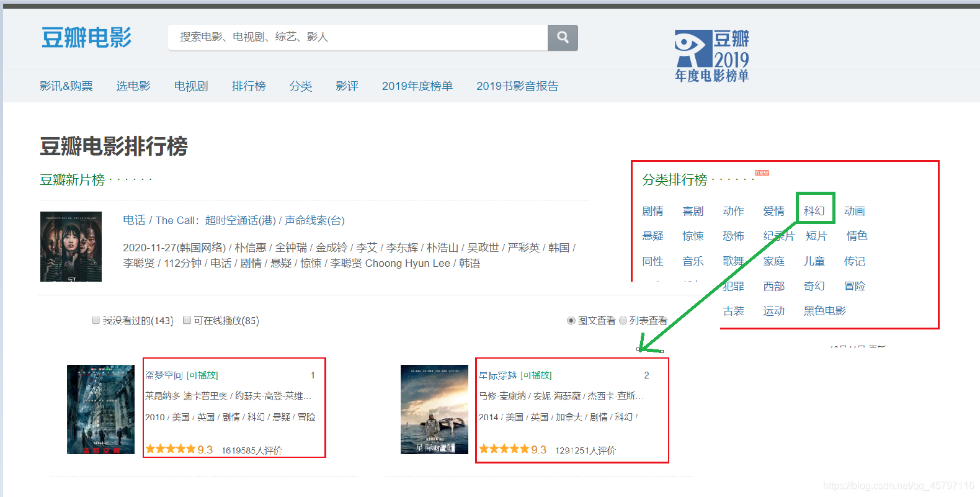Image resolution: width=980 pixels, height=497 pixels.
Task: Select 图文查看 radio button
Action: pyautogui.click(x=571, y=320)
